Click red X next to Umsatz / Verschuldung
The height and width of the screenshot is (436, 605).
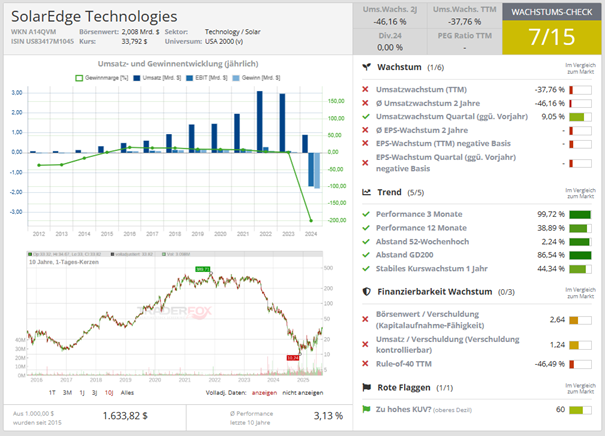tap(365, 344)
